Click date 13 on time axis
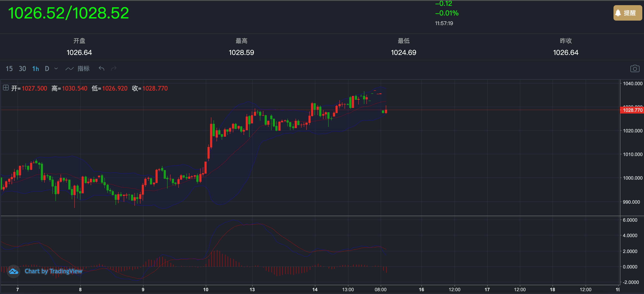 point(252,289)
